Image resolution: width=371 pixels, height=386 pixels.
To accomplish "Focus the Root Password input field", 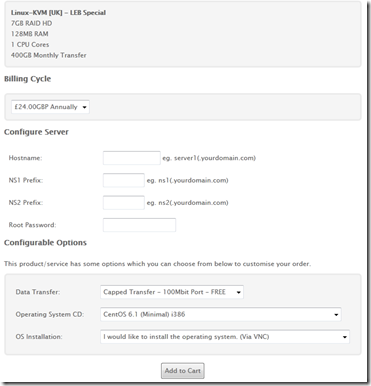I will click(x=139, y=225).
